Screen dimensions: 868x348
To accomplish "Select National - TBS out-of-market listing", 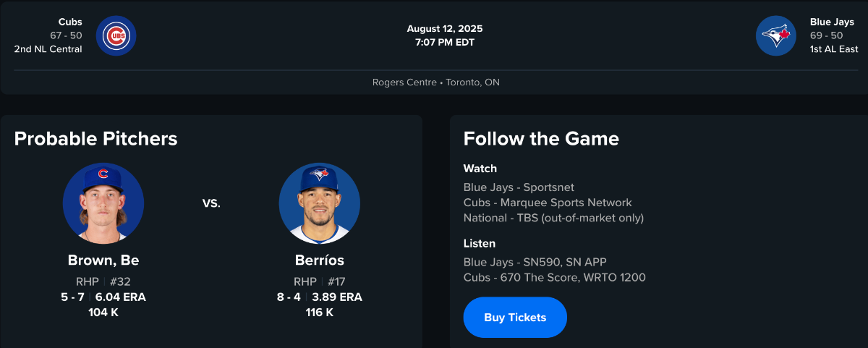I will [x=553, y=218].
